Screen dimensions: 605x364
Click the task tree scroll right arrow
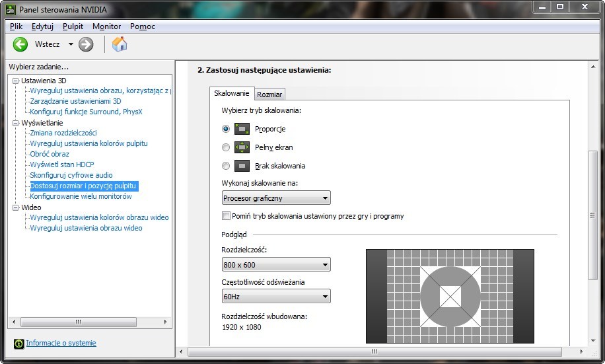[x=166, y=322]
